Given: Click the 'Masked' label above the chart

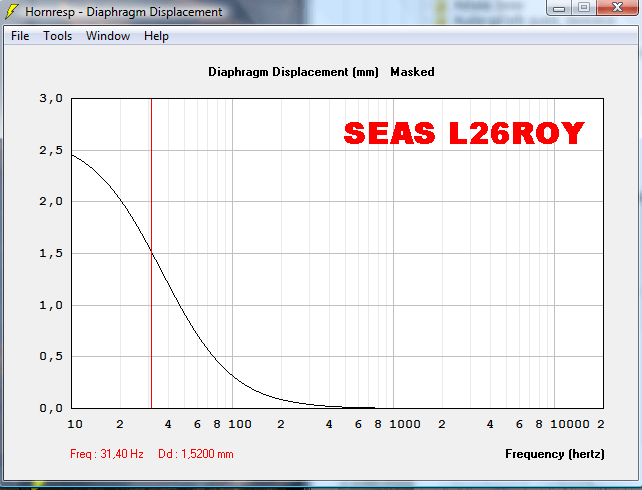Looking at the screenshot, I should pyautogui.click(x=412, y=72).
